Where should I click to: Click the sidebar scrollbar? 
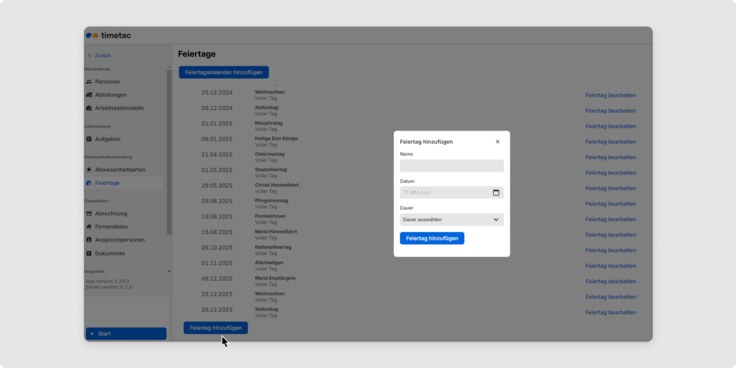pyautogui.click(x=169, y=152)
